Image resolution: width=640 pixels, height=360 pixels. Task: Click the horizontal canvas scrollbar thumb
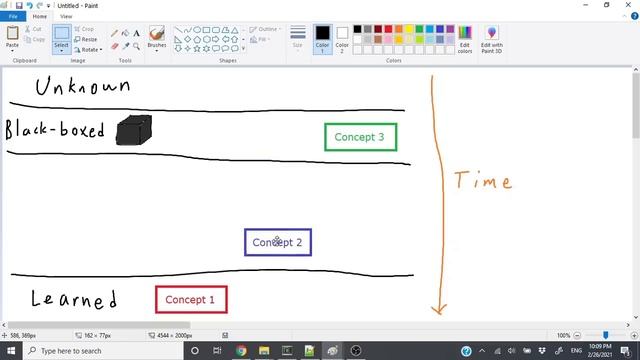pyautogui.click(x=99, y=325)
